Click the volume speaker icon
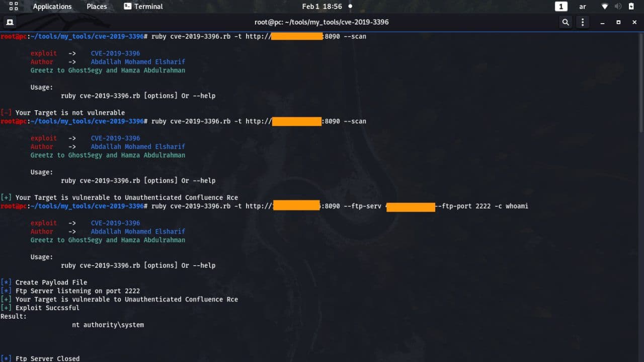 618,7
